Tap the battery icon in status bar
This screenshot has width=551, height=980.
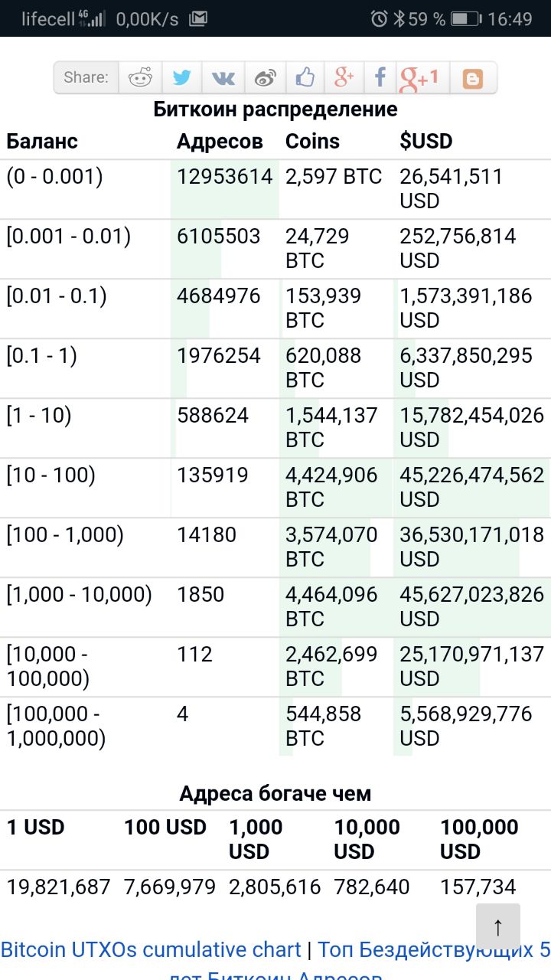pyautogui.click(x=466, y=18)
